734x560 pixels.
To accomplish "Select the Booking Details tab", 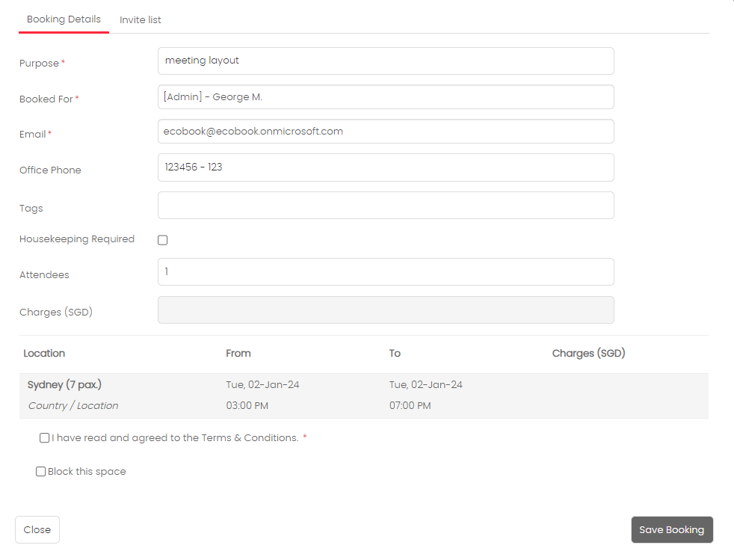I will click(x=64, y=19).
